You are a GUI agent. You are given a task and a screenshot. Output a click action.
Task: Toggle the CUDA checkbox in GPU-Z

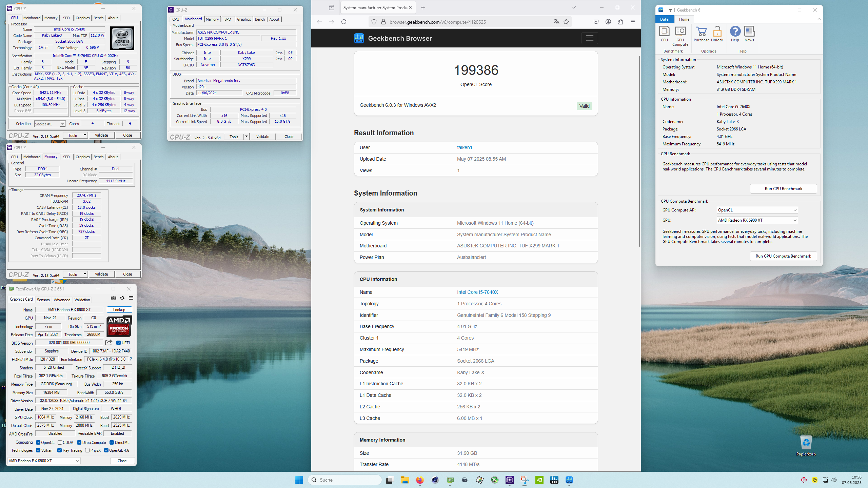point(60,442)
